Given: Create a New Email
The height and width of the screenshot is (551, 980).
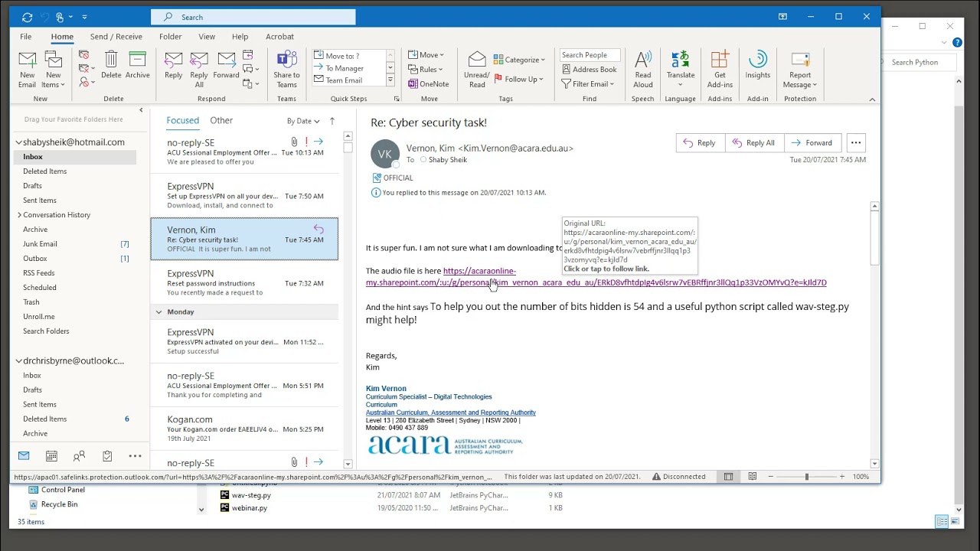Looking at the screenshot, I should 27,70.
